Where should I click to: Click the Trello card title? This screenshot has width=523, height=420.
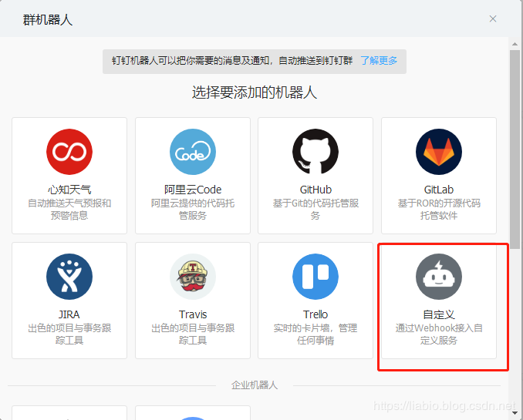click(x=315, y=314)
